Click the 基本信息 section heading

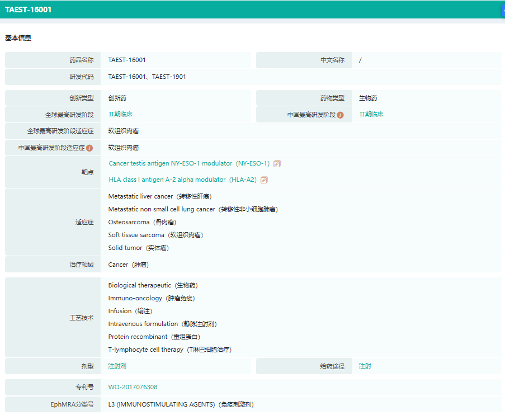point(18,38)
